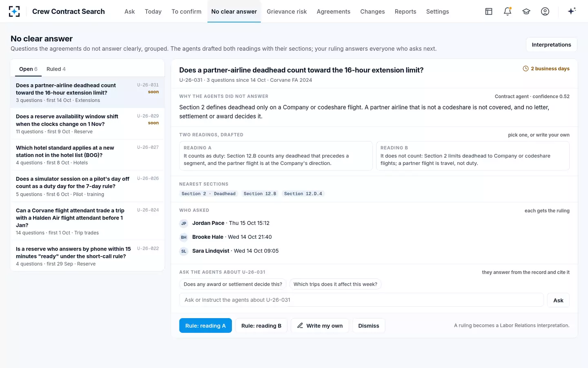
Task: Open the hotel standard BOG station question
Action: (87, 155)
